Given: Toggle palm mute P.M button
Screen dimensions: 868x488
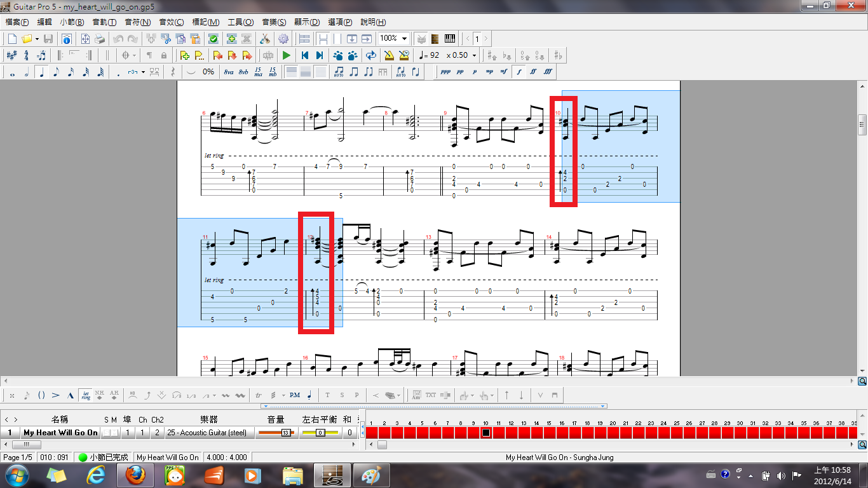Looking at the screenshot, I should [294, 395].
